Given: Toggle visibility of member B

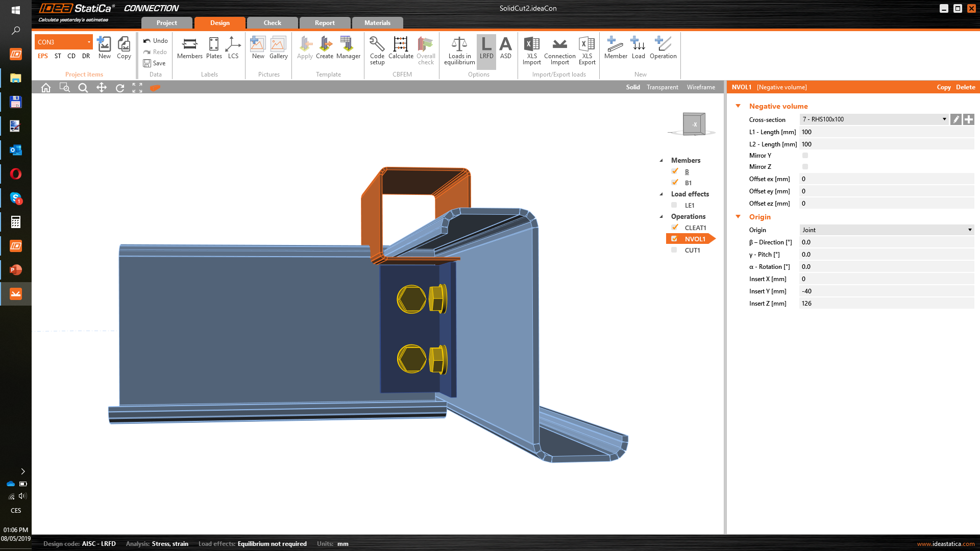Looking at the screenshot, I should [x=675, y=171].
